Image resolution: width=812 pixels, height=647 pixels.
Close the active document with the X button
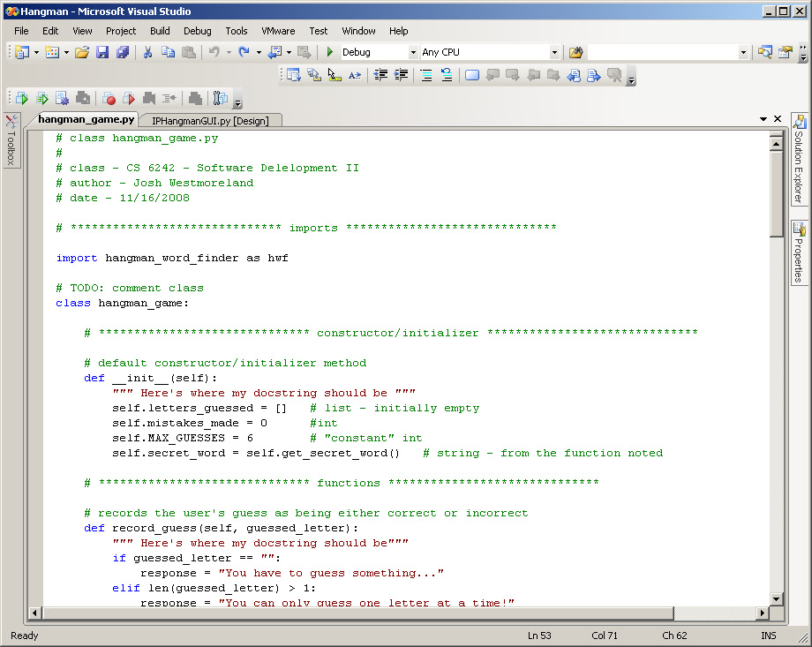tap(778, 119)
